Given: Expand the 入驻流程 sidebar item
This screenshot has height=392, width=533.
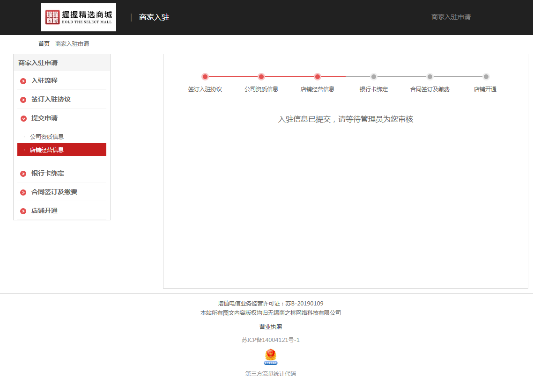Looking at the screenshot, I should coord(44,80).
